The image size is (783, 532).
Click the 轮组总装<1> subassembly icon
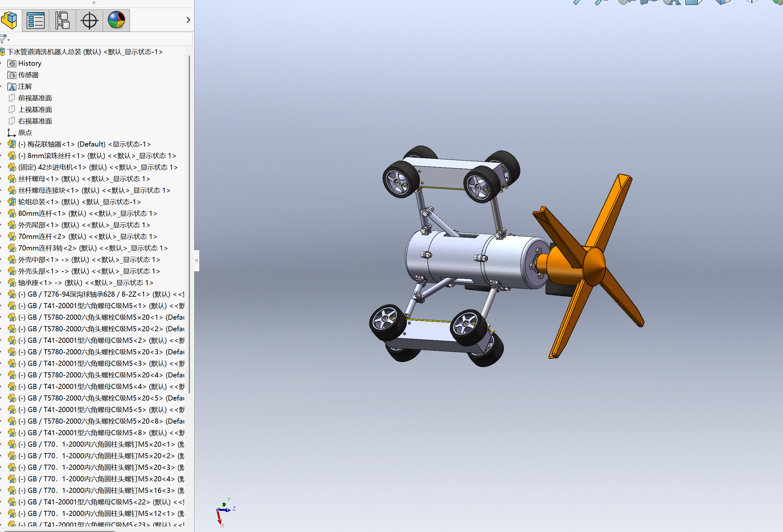12,202
